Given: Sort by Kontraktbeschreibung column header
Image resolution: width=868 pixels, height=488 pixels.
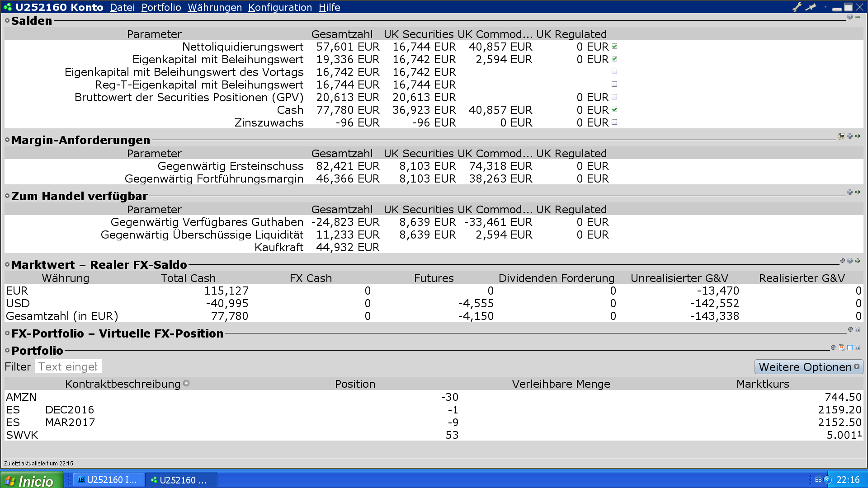Looking at the screenshot, I should 123,384.
